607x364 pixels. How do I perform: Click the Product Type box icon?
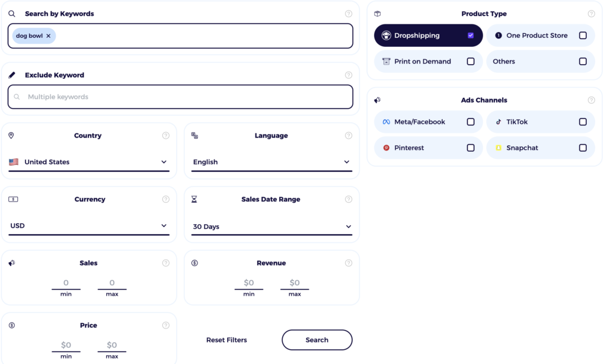point(378,13)
